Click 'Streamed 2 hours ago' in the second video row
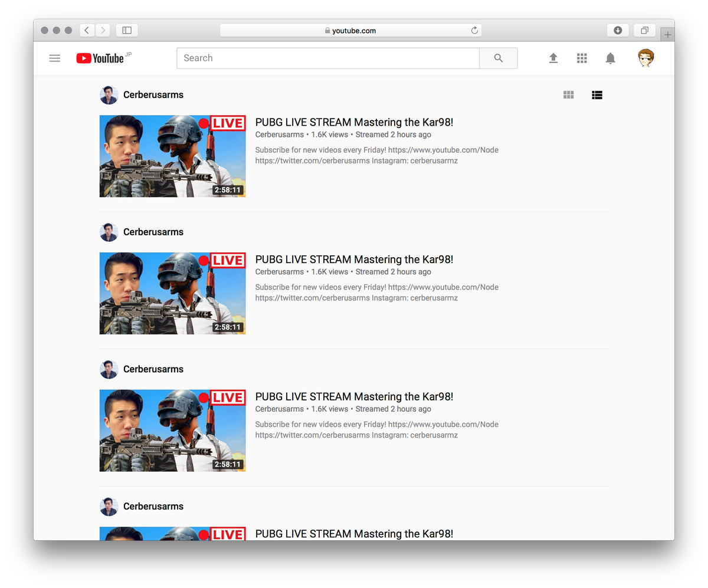 point(393,272)
